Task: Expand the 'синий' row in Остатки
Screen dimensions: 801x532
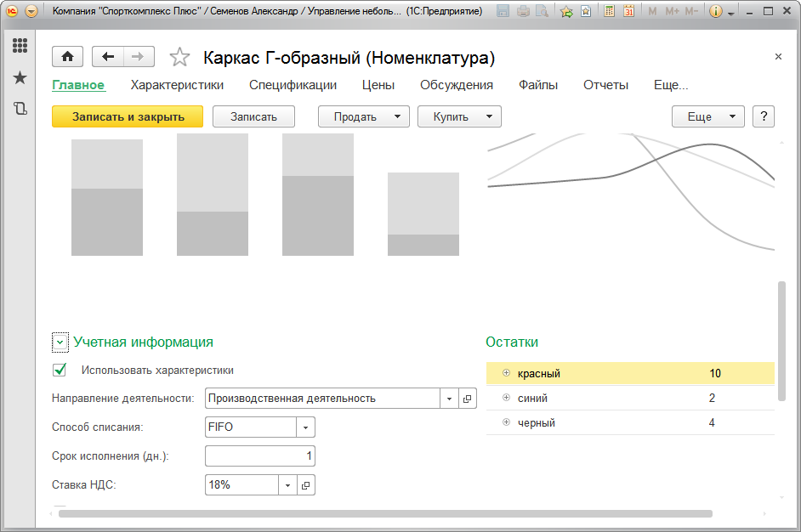Action: point(506,398)
